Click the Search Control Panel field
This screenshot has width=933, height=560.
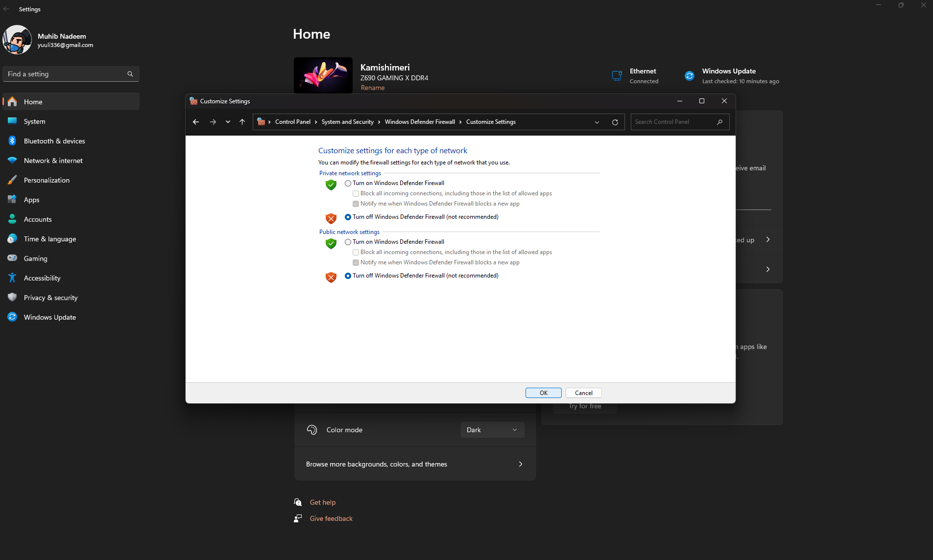[680, 122]
